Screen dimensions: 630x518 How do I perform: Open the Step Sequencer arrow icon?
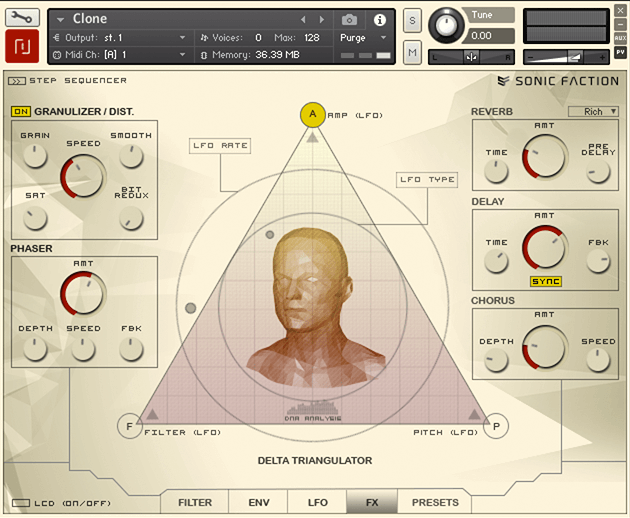[x=16, y=81]
